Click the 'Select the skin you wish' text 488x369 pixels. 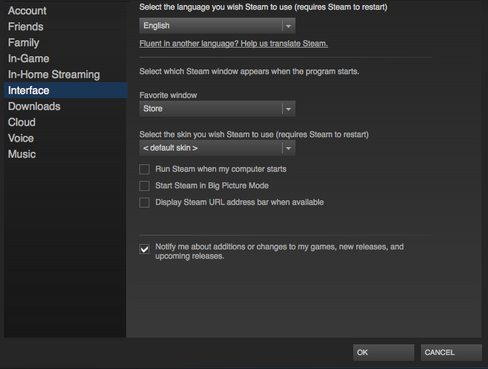coord(254,135)
